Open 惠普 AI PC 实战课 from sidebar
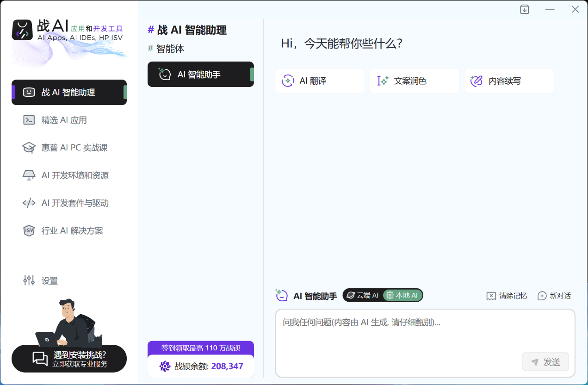588x385 pixels. coord(69,148)
